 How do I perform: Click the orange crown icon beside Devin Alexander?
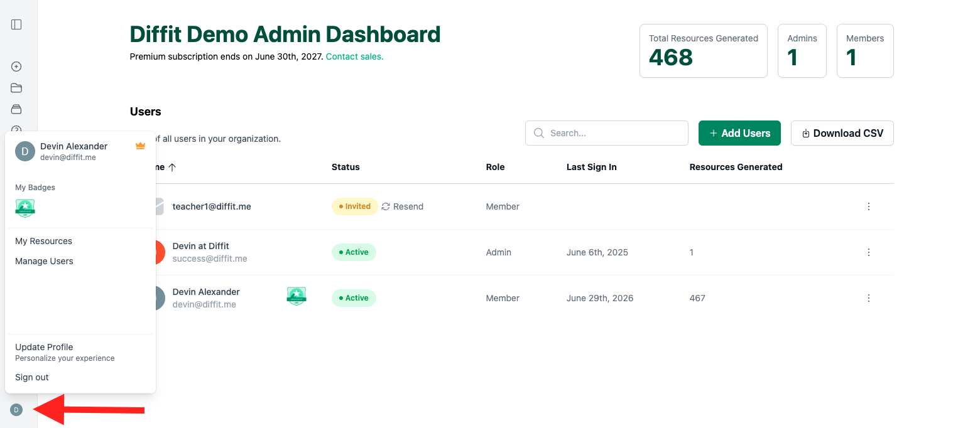pos(140,146)
